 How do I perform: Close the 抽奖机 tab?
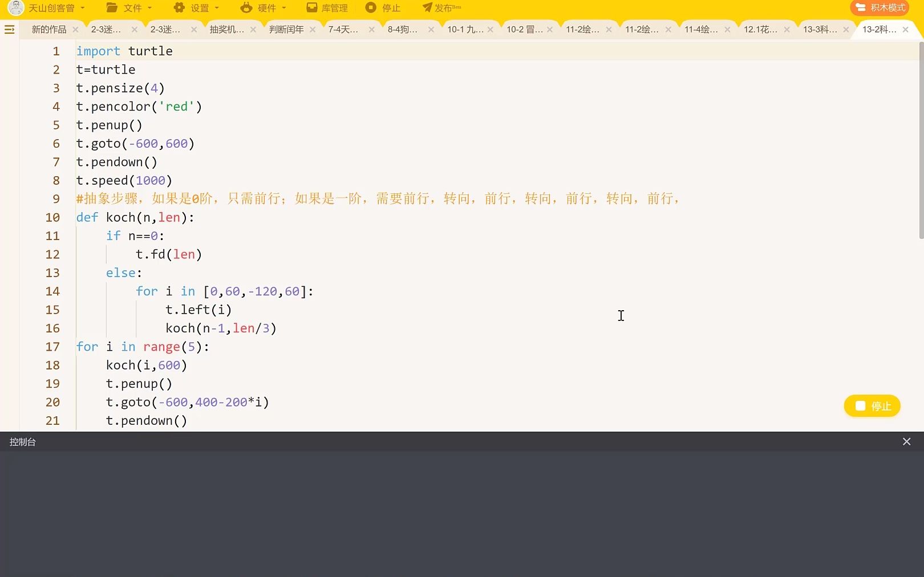tap(253, 29)
